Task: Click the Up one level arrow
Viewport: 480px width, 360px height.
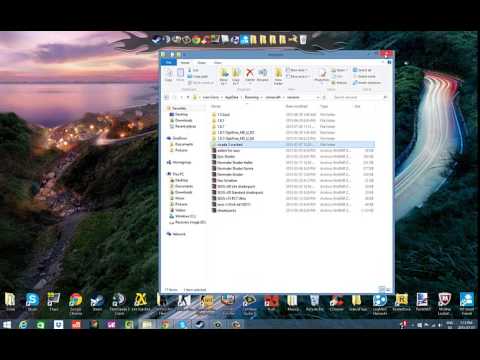Action: click(x=188, y=97)
